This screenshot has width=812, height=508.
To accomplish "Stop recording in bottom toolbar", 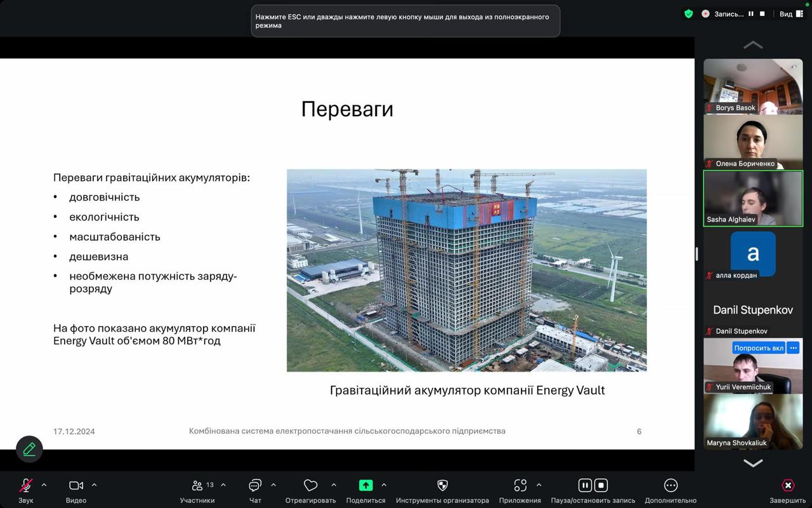I will pos(601,485).
